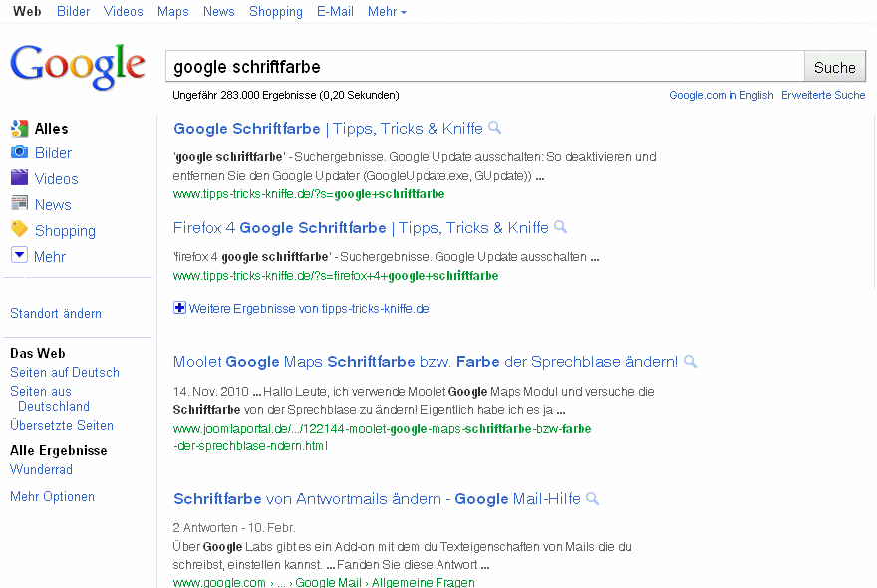Click the green joomlaportal.de URL
This screenshot has width=877, height=588.
click(x=382, y=437)
